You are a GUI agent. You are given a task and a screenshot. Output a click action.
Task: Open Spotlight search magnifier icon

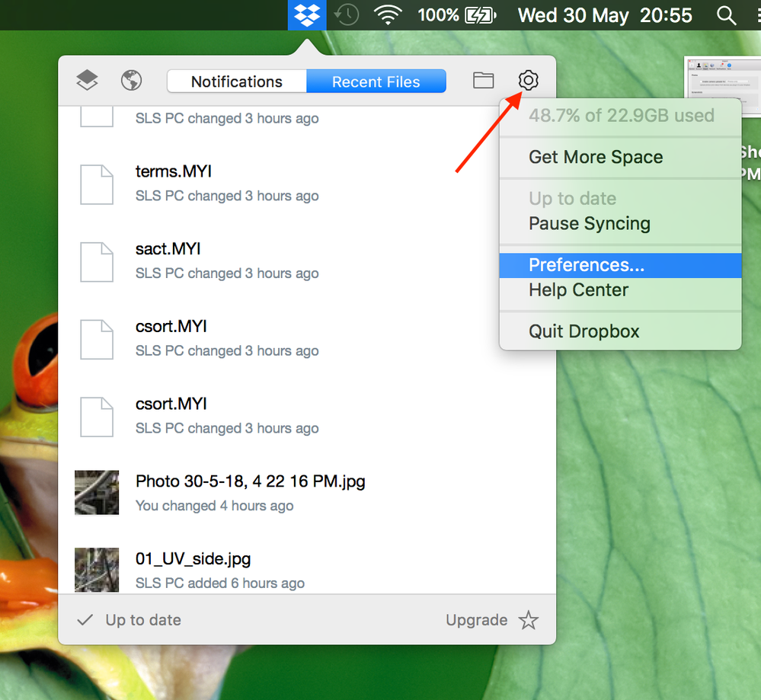point(727,15)
